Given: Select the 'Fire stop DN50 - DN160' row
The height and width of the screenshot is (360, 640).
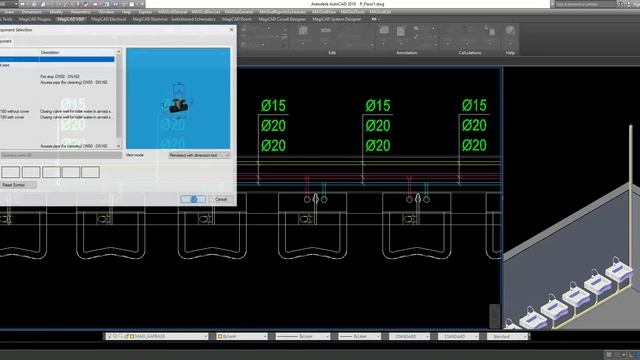Looking at the screenshot, I should tap(60, 76).
